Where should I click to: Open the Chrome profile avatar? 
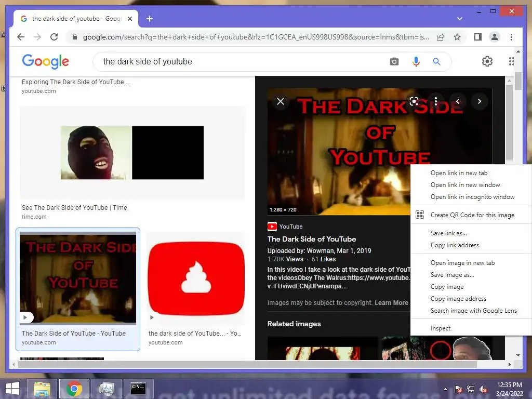pos(495,37)
